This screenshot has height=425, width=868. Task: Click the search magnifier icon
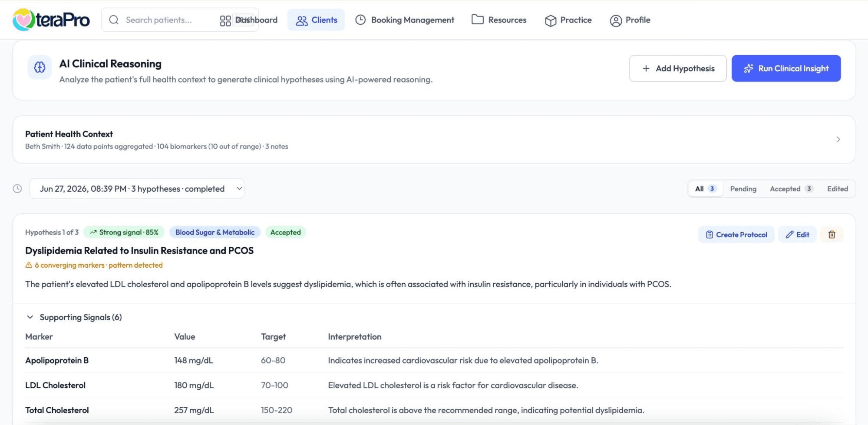(x=114, y=20)
